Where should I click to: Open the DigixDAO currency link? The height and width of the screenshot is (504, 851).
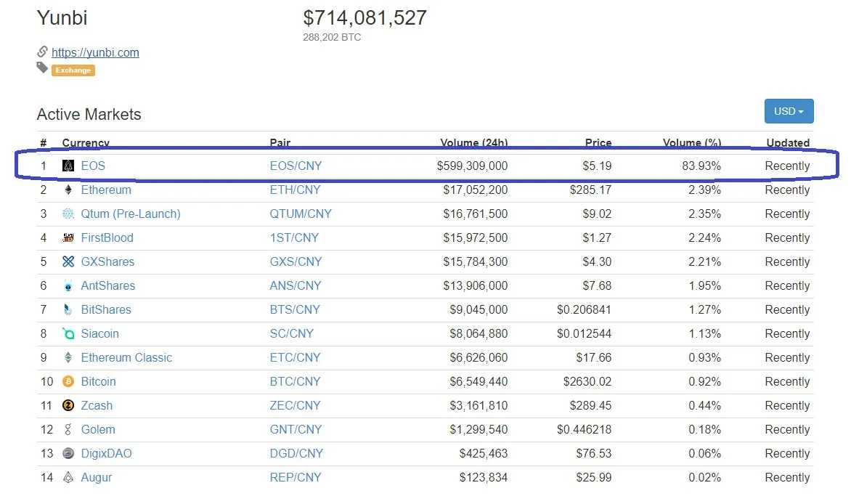(x=106, y=453)
